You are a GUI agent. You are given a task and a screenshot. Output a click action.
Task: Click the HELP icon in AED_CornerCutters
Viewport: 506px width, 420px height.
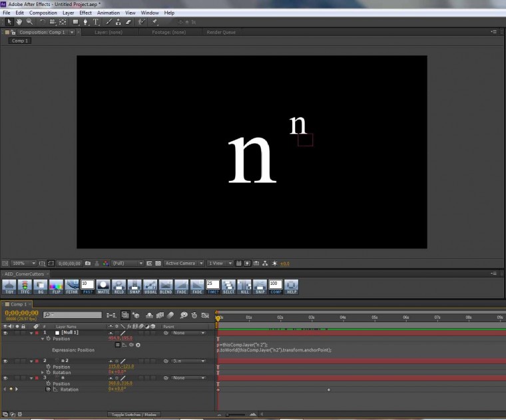291,287
